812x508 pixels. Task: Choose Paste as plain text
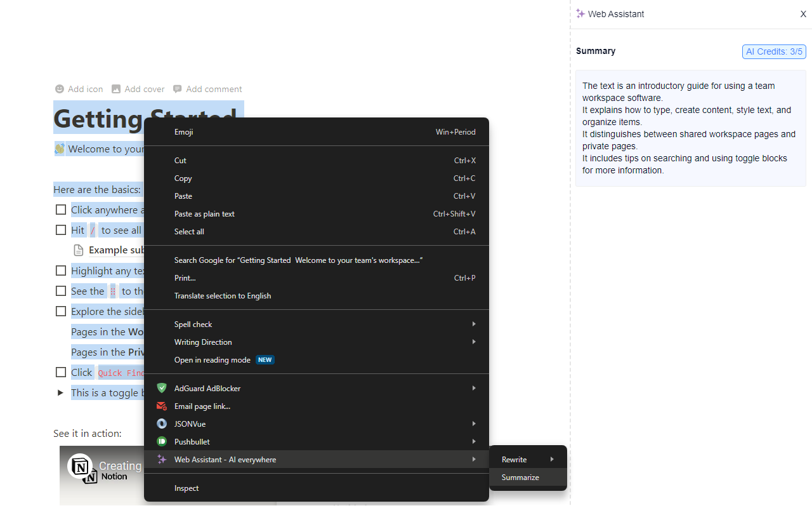coord(317,214)
